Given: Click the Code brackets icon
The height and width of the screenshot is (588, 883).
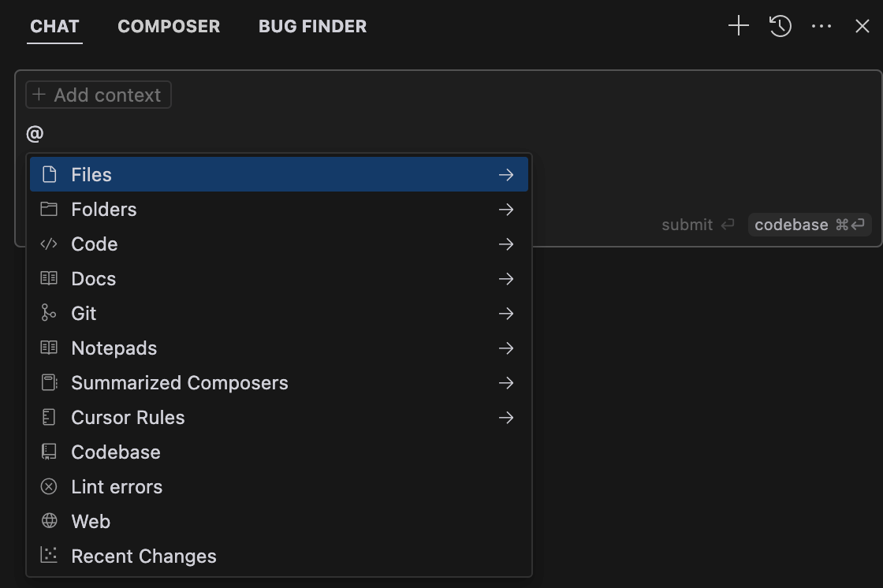Looking at the screenshot, I should pyautogui.click(x=49, y=244).
